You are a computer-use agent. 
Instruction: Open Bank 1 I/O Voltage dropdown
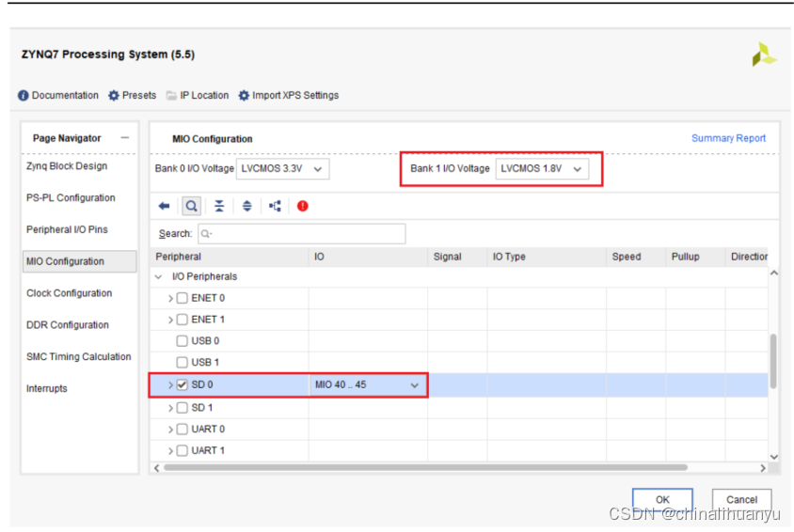[x=542, y=168]
